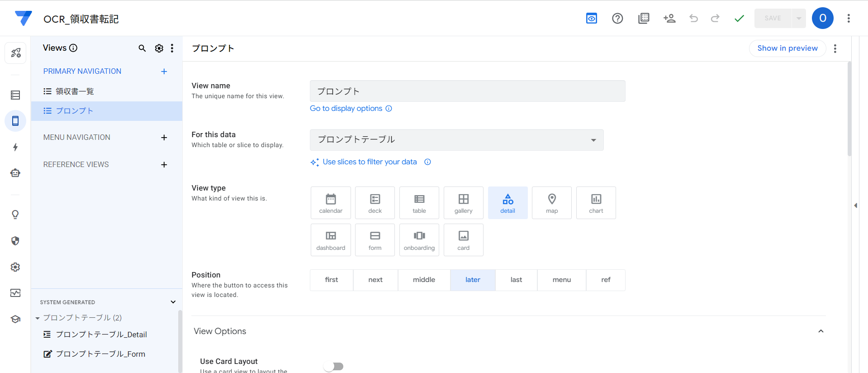Image resolution: width=868 pixels, height=373 pixels.
Task: Choose the chart view type
Action: point(596,203)
